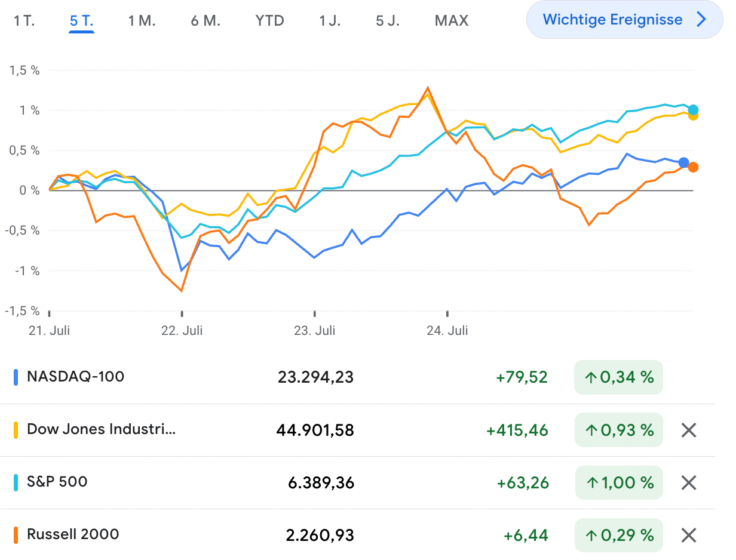Click the orange Russell 2000 color marker
The image size is (736, 560).
click(x=16, y=535)
